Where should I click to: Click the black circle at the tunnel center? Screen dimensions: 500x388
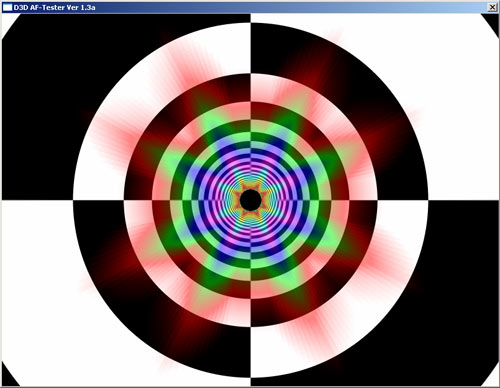(251, 200)
